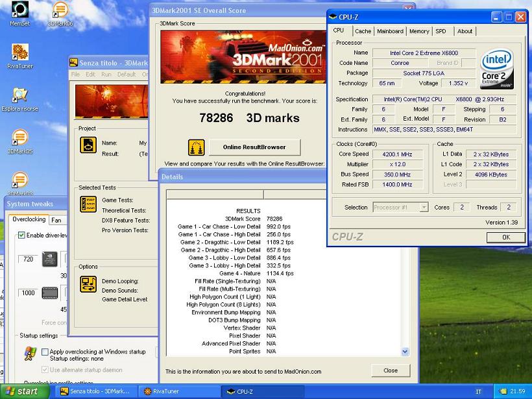Click the 78286 3D marks score text
Screen dimensions: 532x399
click(249, 117)
